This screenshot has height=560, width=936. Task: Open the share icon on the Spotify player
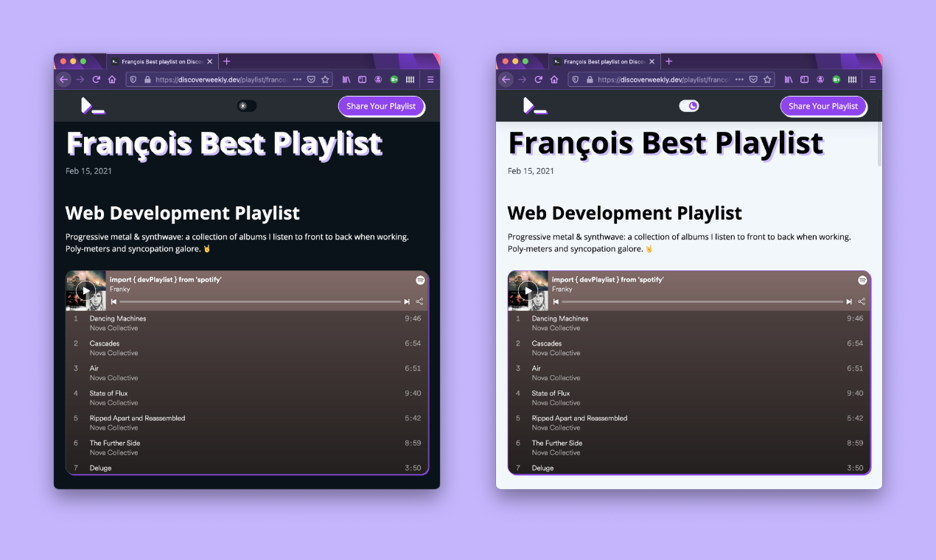tap(419, 301)
